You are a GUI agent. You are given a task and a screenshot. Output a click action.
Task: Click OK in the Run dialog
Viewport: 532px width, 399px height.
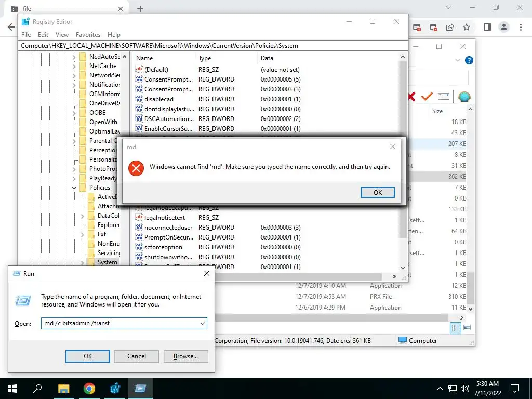click(x=87, y=356)
